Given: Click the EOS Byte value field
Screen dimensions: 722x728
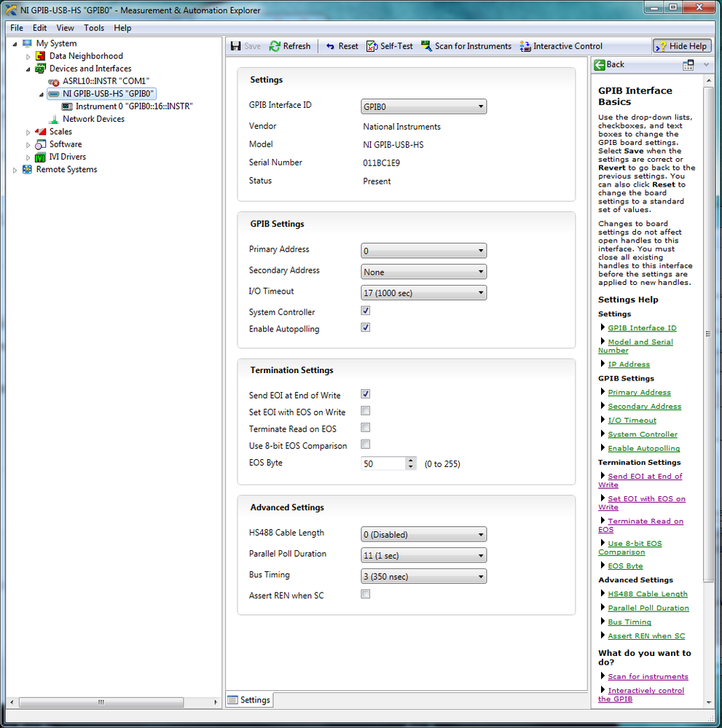Looking at the screenshot, I should [383, 463].
